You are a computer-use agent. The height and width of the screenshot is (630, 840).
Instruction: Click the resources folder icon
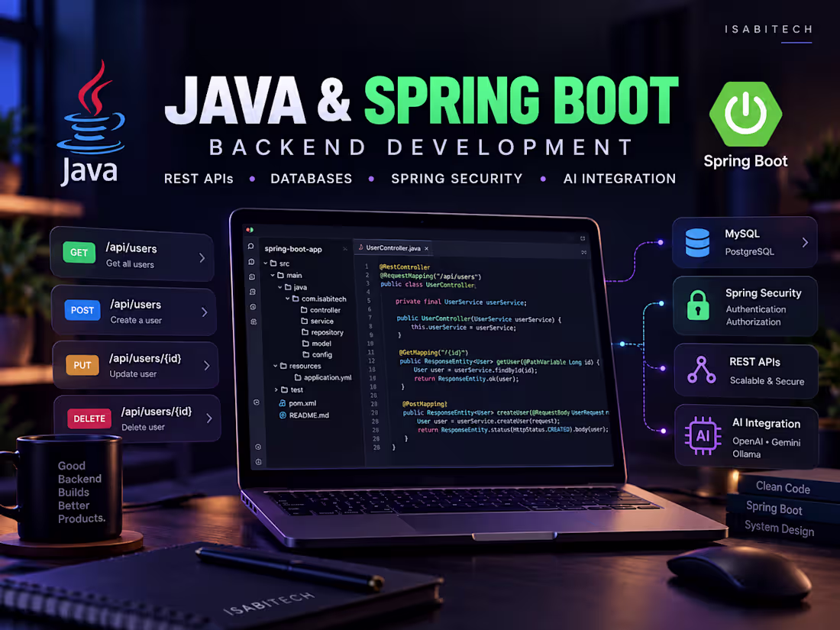[283, 366]
